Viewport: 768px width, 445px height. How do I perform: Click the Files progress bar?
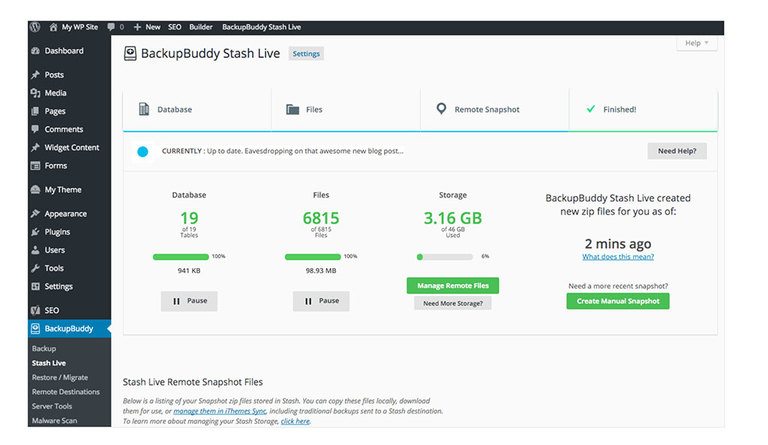(x=312, y=257)
